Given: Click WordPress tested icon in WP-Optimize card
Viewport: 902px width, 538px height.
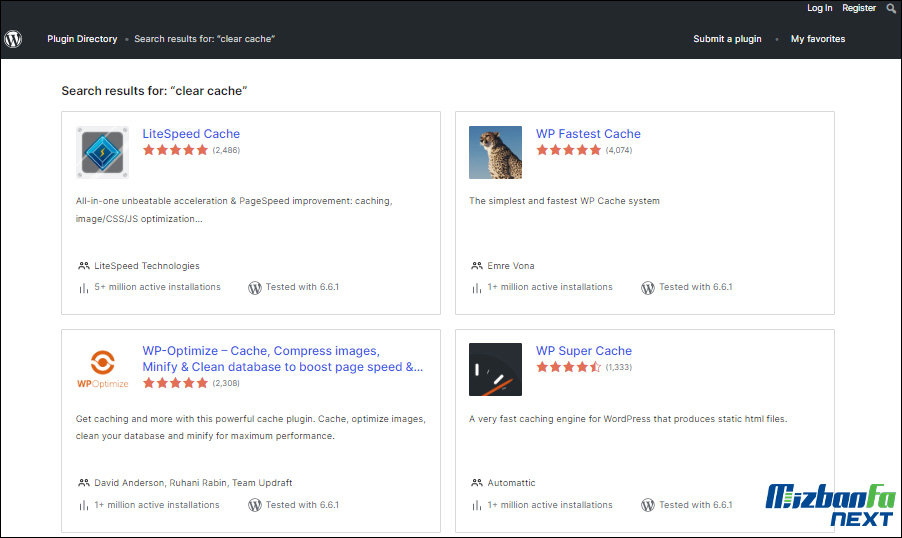Looking at the screenshot, I should (x=255, y=505).
